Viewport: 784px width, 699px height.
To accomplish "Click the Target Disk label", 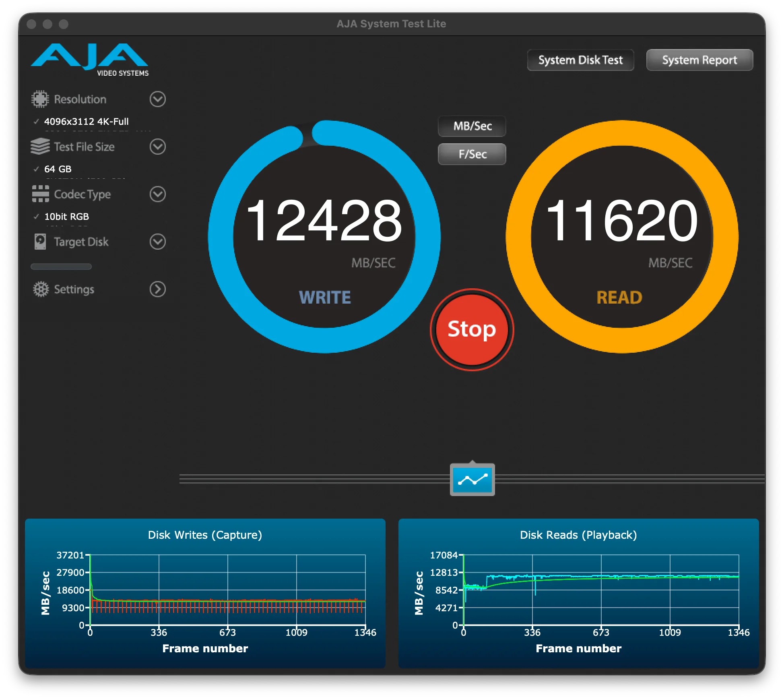I will pos(81,242).
